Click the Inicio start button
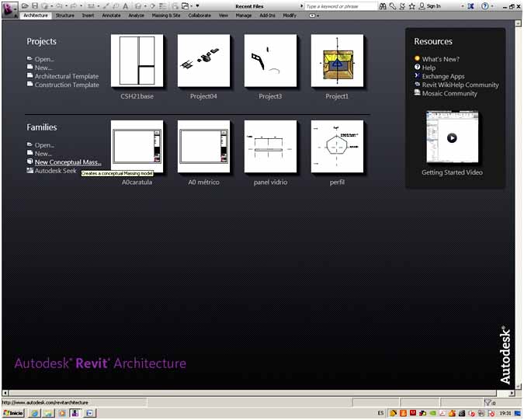 tap(14, 413)
